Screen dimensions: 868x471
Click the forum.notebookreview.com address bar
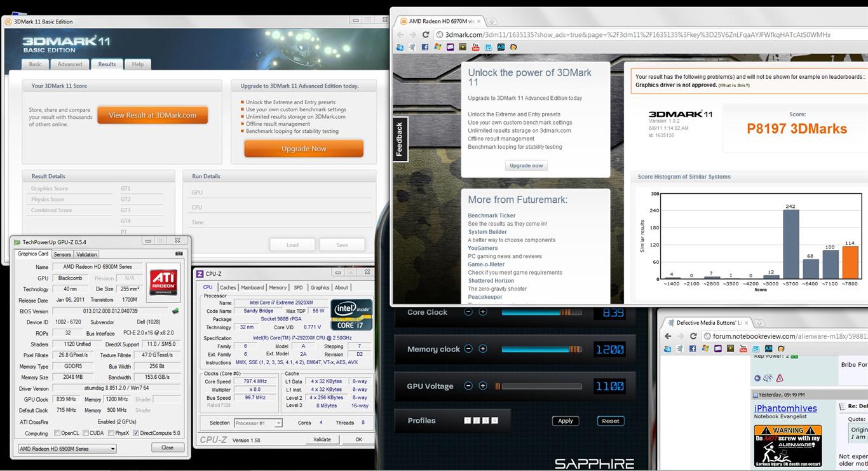(785, 336)
